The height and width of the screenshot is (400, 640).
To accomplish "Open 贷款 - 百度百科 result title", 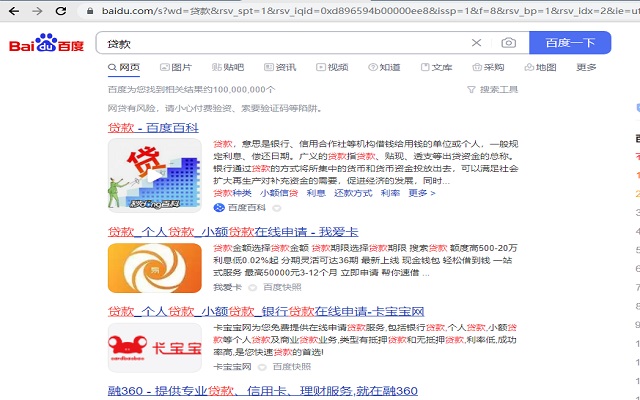I will [153, 128].
